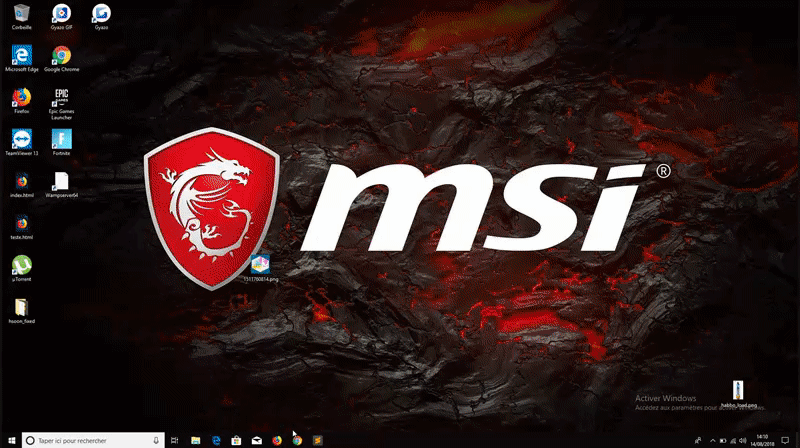The height and width of the screenshot is (448, 800).
Task: Open the Mail app from the taskbar
Action: click(x=257, y=440)
